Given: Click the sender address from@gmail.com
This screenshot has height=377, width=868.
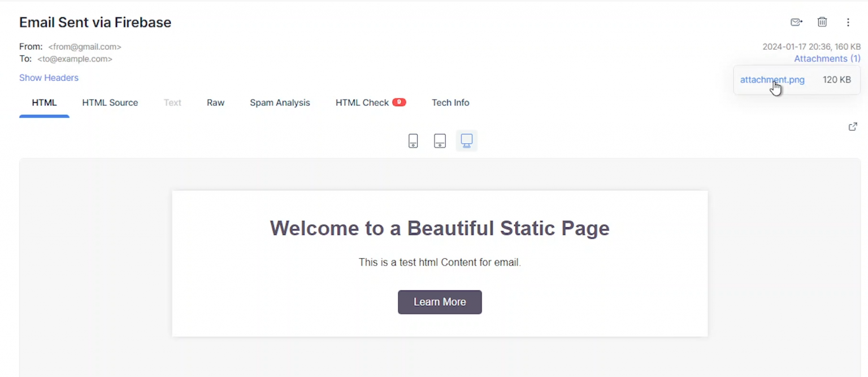Looking at the screenshot, I should tap(84, 46).
